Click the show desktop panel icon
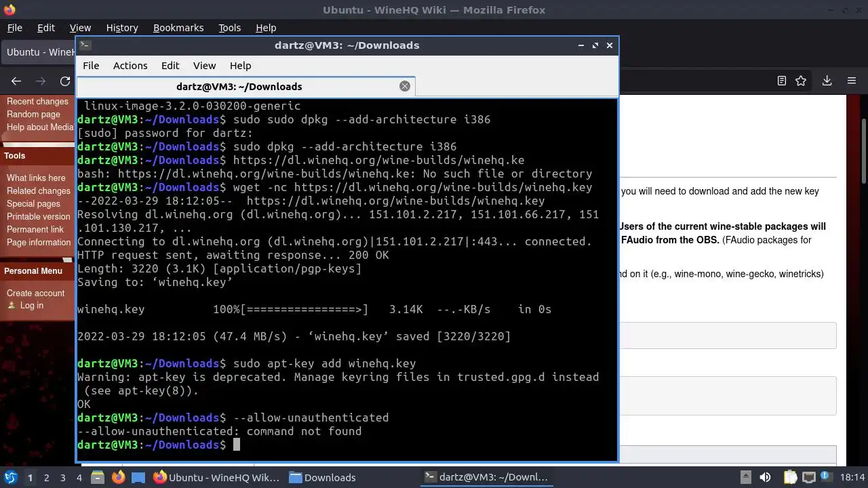868x488 pixels. 138,477
